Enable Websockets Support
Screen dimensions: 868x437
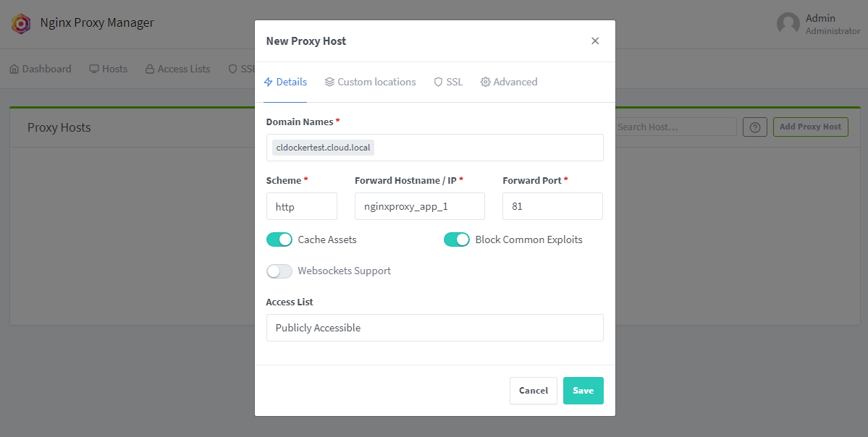279,271
